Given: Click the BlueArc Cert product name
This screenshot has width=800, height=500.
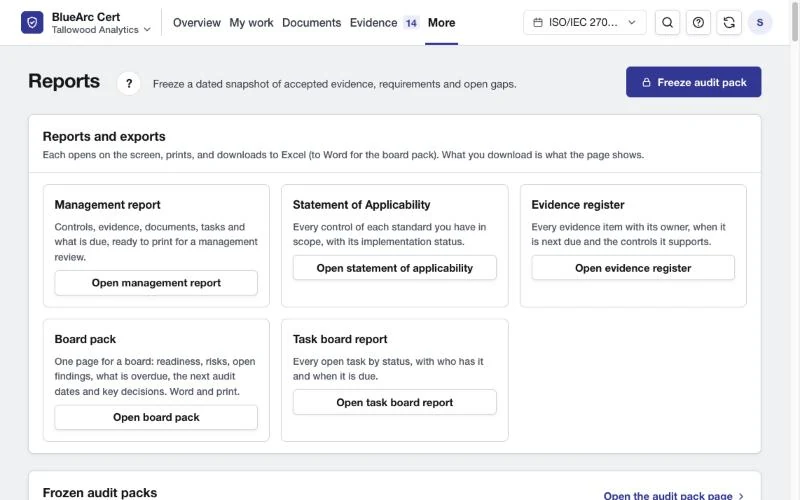Looking at the screenshot, I should 86,17.
